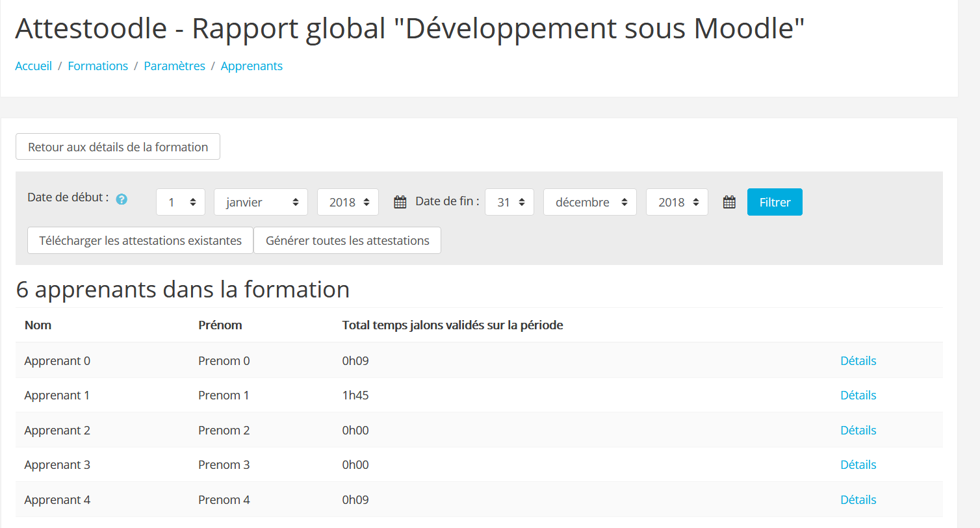Open the start month dropdown showing janvier

point(261,202)
